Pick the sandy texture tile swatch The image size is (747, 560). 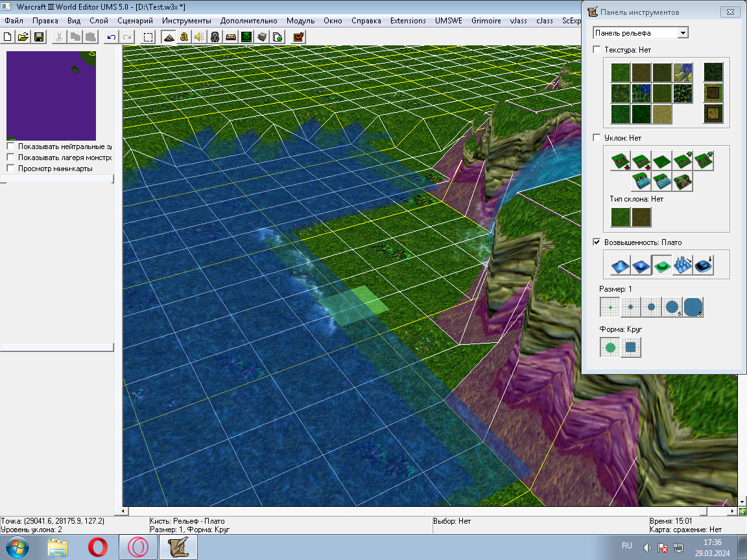[x=662, y=114]
